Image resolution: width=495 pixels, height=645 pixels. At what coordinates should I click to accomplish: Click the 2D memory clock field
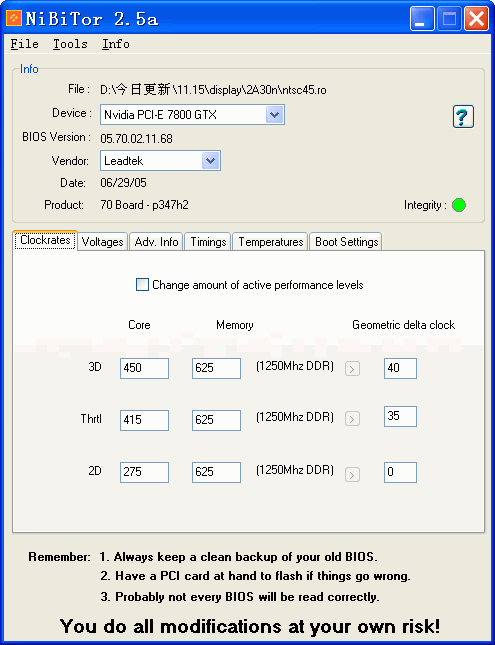point(216,472)
